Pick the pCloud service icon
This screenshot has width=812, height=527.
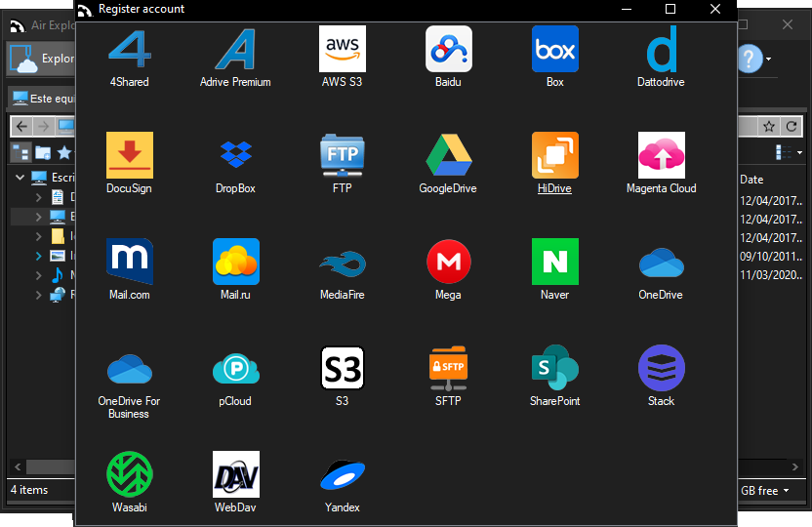pyautogui.click(x=235, y=377)
